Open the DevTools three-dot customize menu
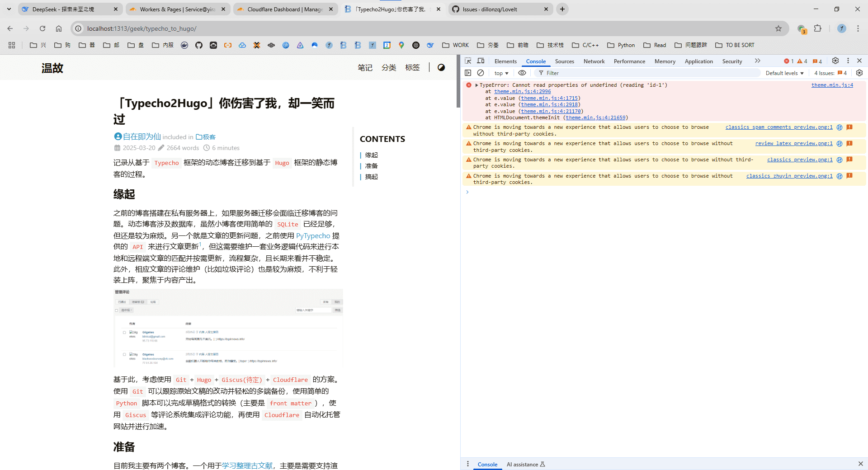868x470 pixels. pyautogui.click(x=848, y=61)
